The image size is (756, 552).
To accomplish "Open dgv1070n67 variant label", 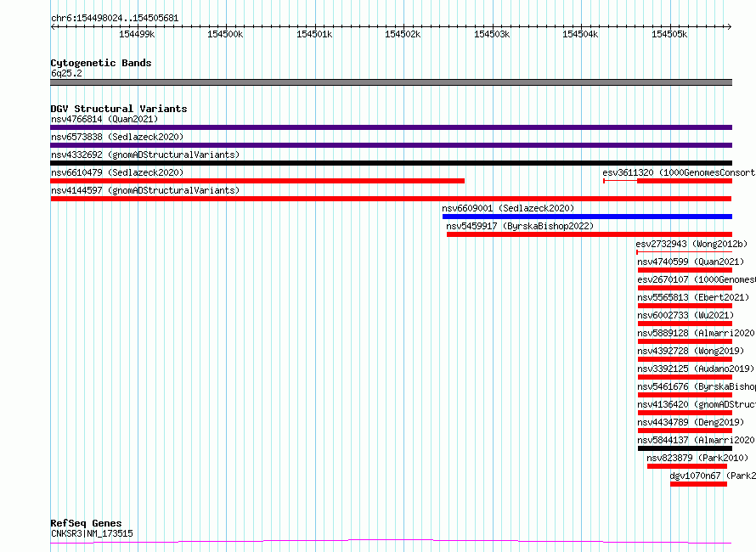I will point(713,476).
